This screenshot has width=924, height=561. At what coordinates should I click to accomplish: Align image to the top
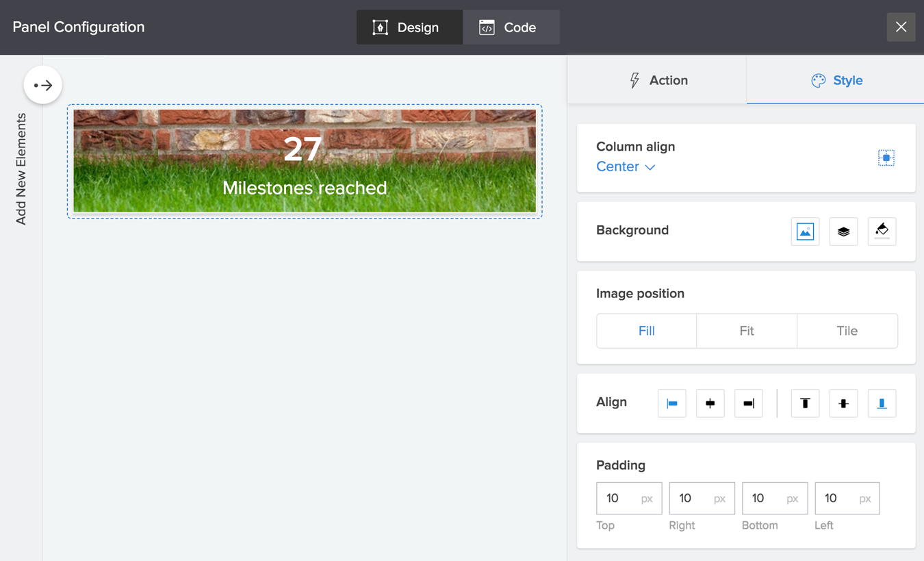point(805,403)
